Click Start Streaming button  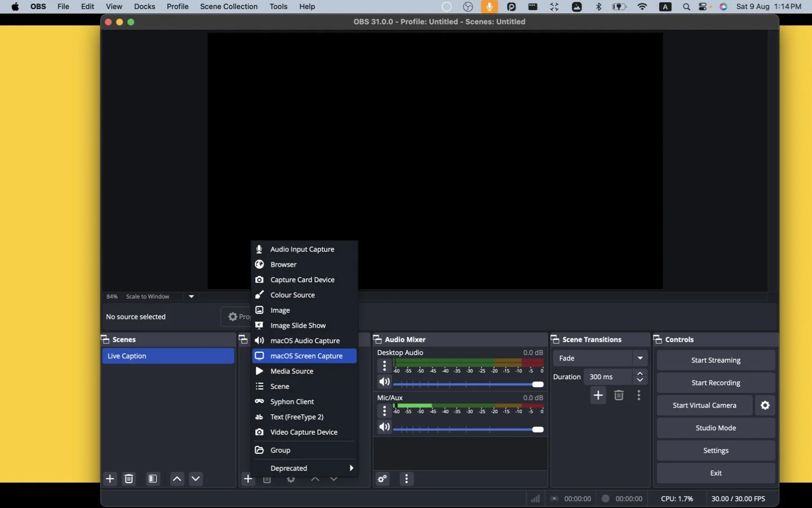coord(716,360)
